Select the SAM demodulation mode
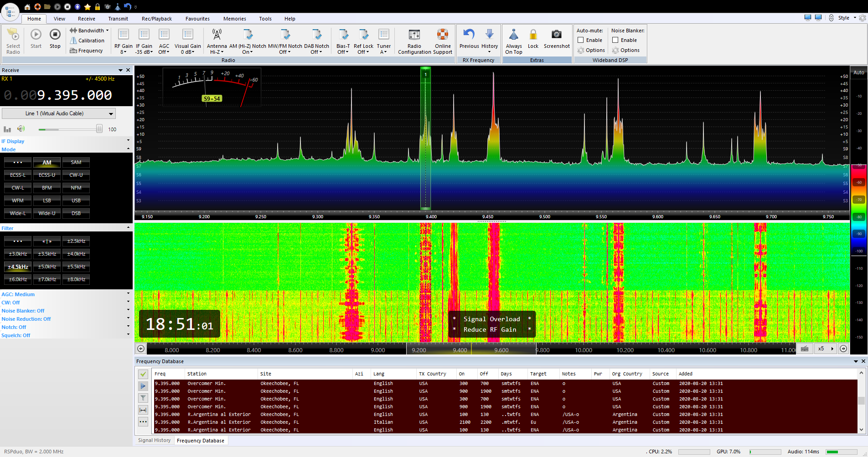Viewport: 868px width, 457px height. [x=76, y=162]
